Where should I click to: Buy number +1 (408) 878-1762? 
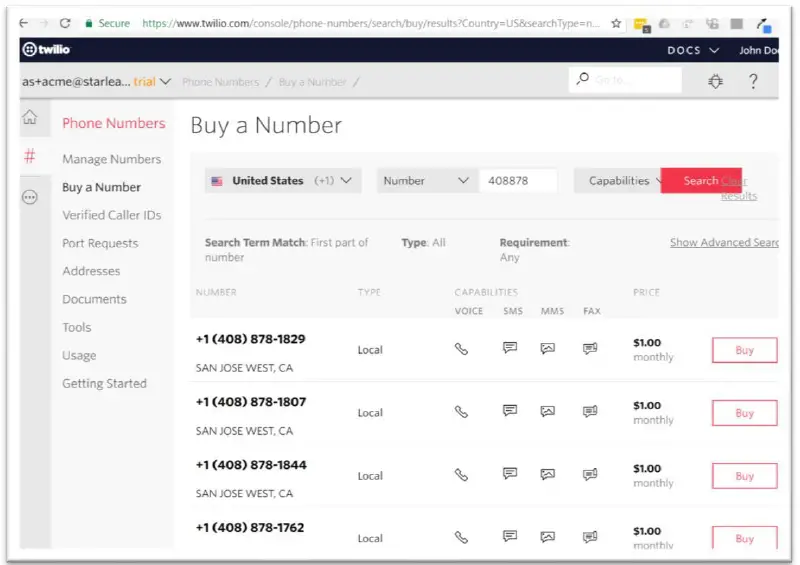pos(744,538)
